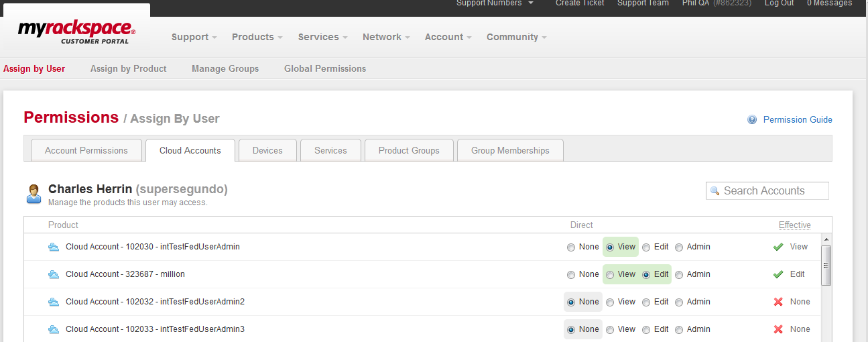Go to Assign by User
The width and height of the screenshot is (868, 342).
pos(34,68)
